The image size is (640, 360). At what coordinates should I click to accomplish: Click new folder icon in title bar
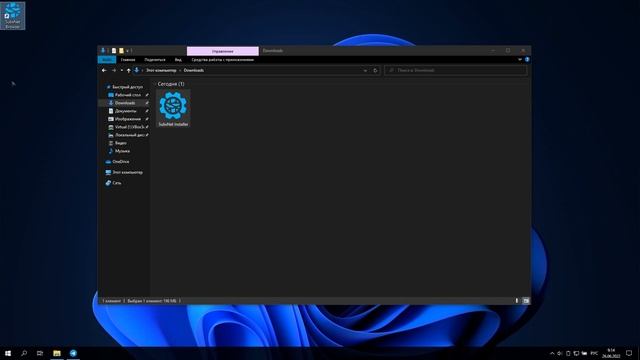(x=121, y=51)
